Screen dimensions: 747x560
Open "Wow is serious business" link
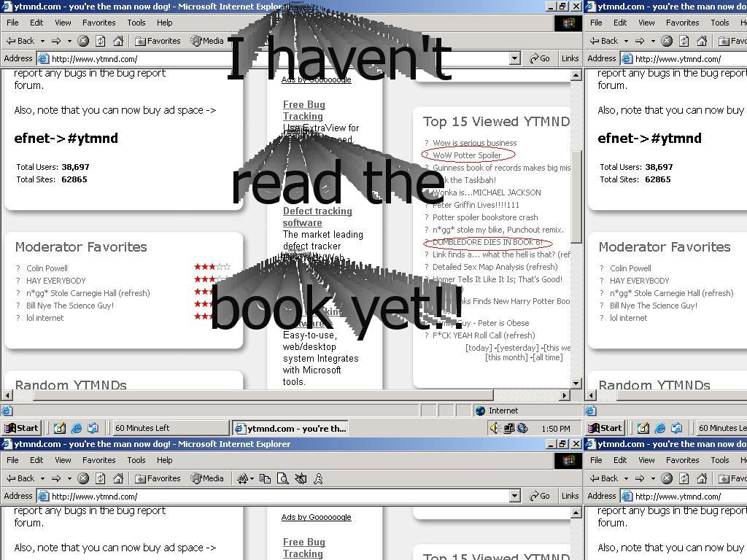click(x=474, y=143)
